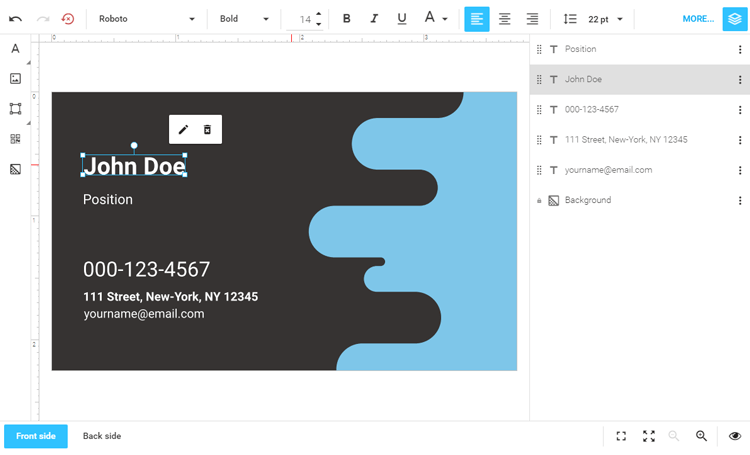Select the QR code tool in sidebar
Image resolution: width=750 pixels, height=455 pixels.
pyautogui.click(x=15, y=139)
